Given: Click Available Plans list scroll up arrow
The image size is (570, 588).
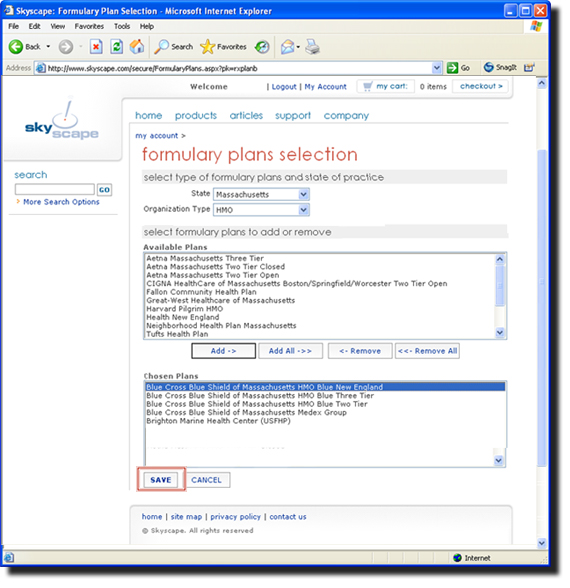Looking at the screenshot, I should coord(500,259).
